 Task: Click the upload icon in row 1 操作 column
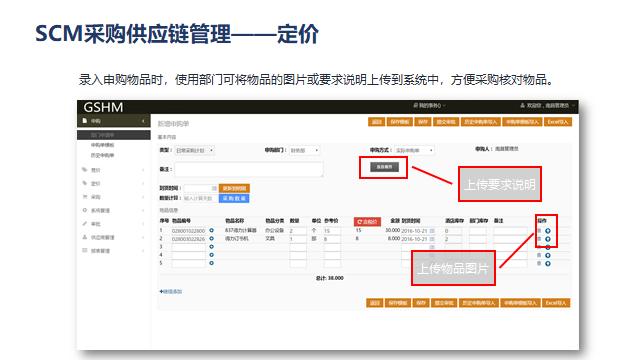click(548, 231)
